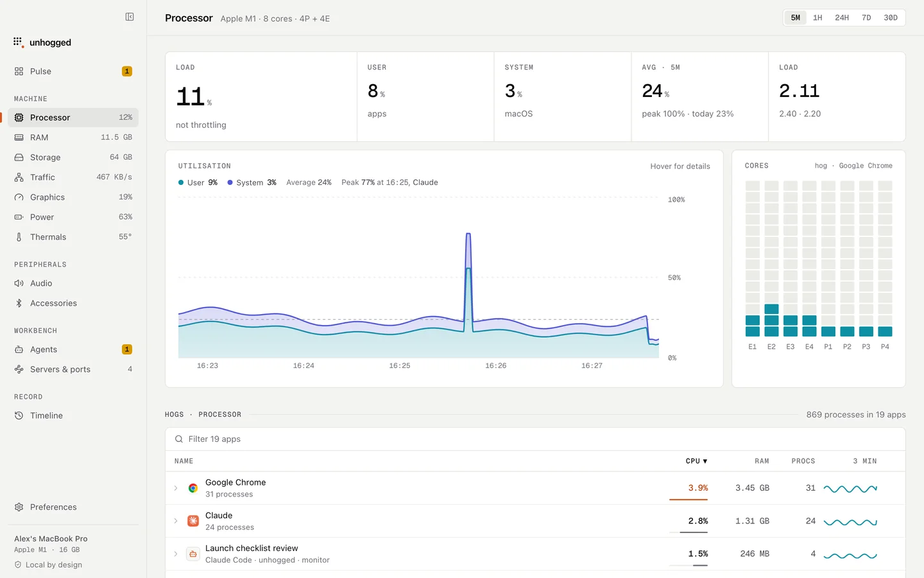Screen dimensions: 924x578
Task: Click the RAM memory icon
Action: pos(19,137)
